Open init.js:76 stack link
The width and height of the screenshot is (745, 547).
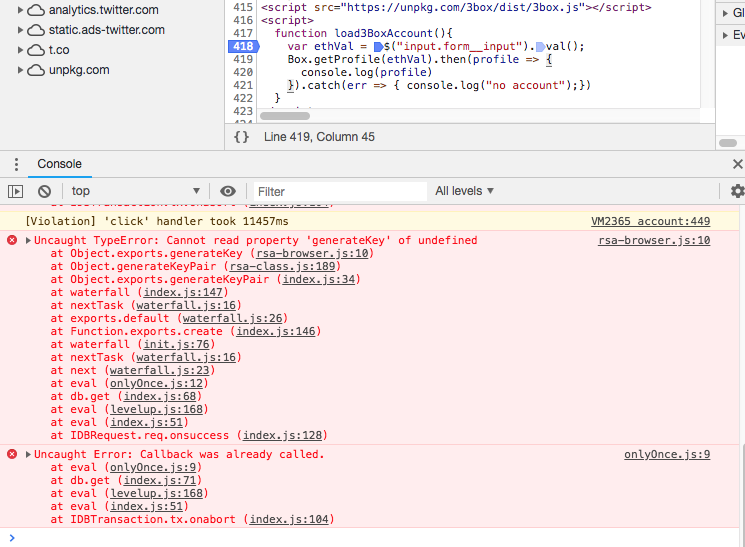[x=176, y=344]
